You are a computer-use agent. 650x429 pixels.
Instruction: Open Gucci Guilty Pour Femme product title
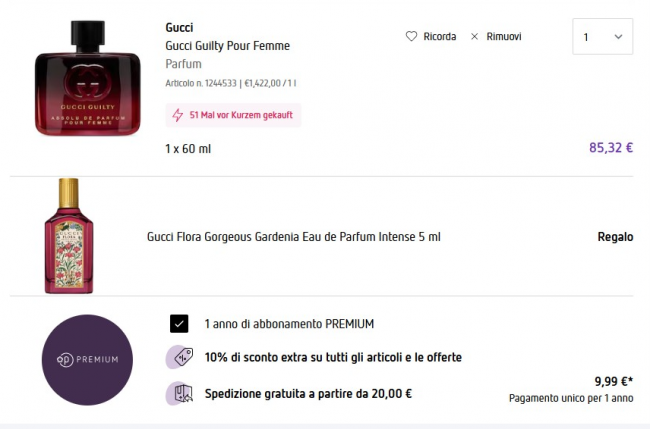(x=227, y=46)
